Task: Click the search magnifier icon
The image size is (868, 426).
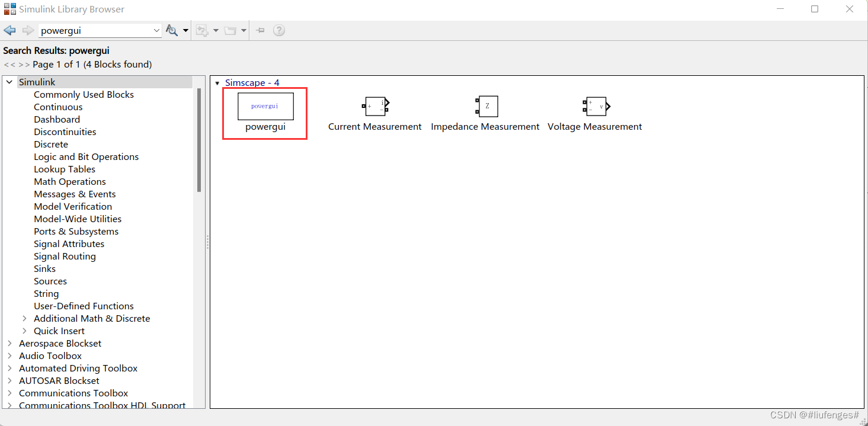Action: [172, 30]
